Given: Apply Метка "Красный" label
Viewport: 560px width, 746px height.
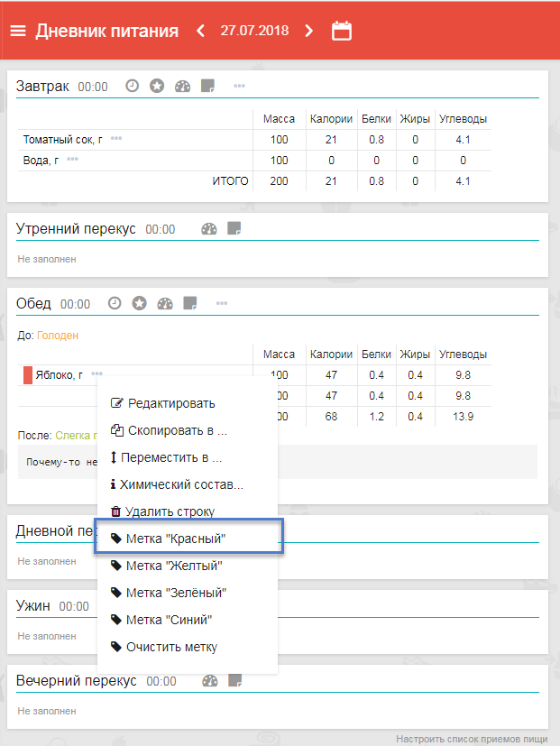Looking at the screenshot, I should tap(175, 539).
